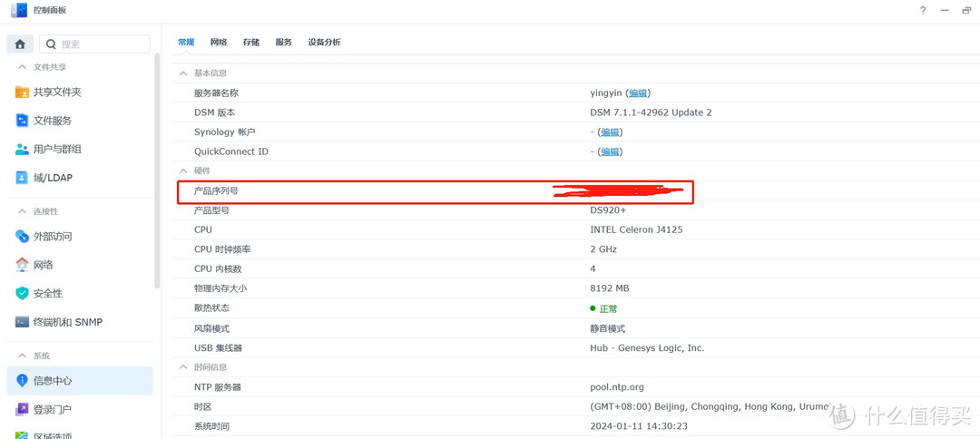The height and width of the screenshot is (439, 980).
Task: Open Security (安全性) shield icon
Action: pos(22,294)
